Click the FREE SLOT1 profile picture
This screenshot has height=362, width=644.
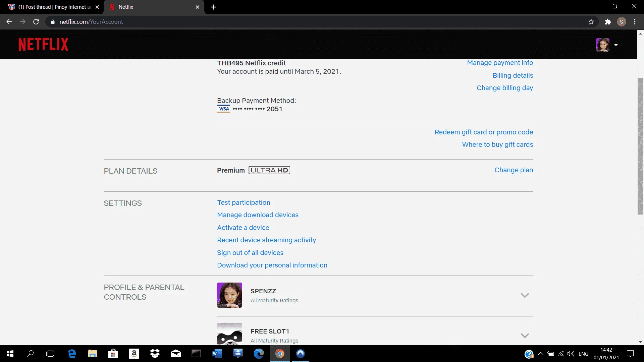pos(229,334)
